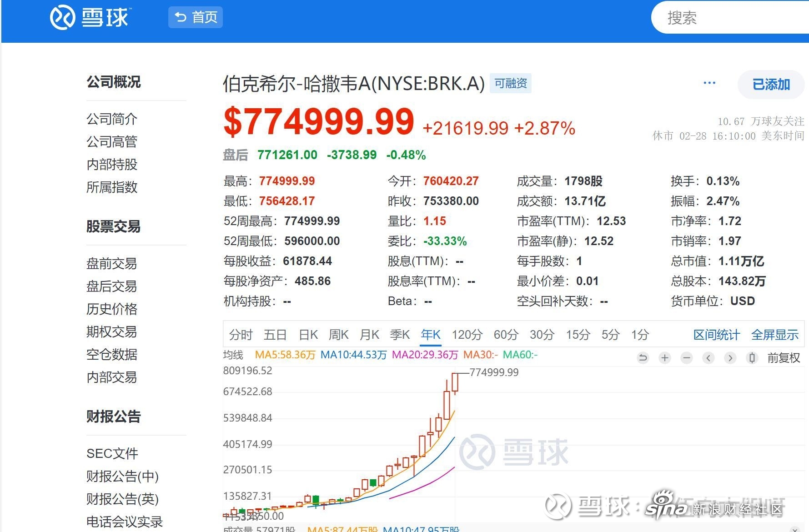Click the 774999.99 chart price marker
The height and width of the screenshot is (532, 809).
tap(494, 372)
